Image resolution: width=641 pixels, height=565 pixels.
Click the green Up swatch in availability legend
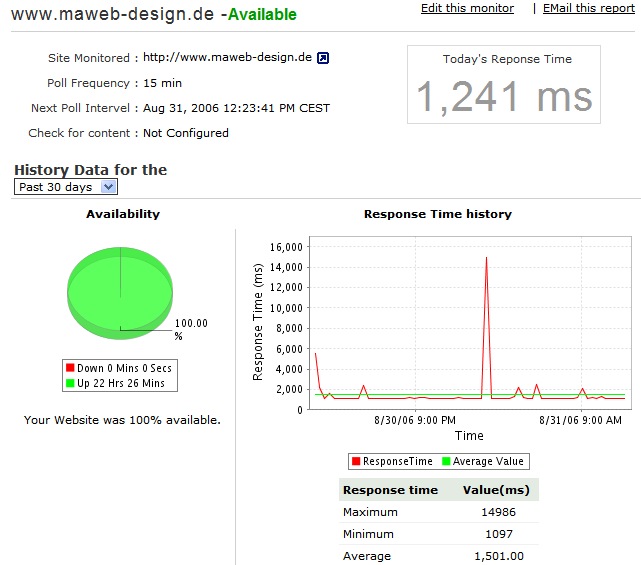[x=70, y=383]
